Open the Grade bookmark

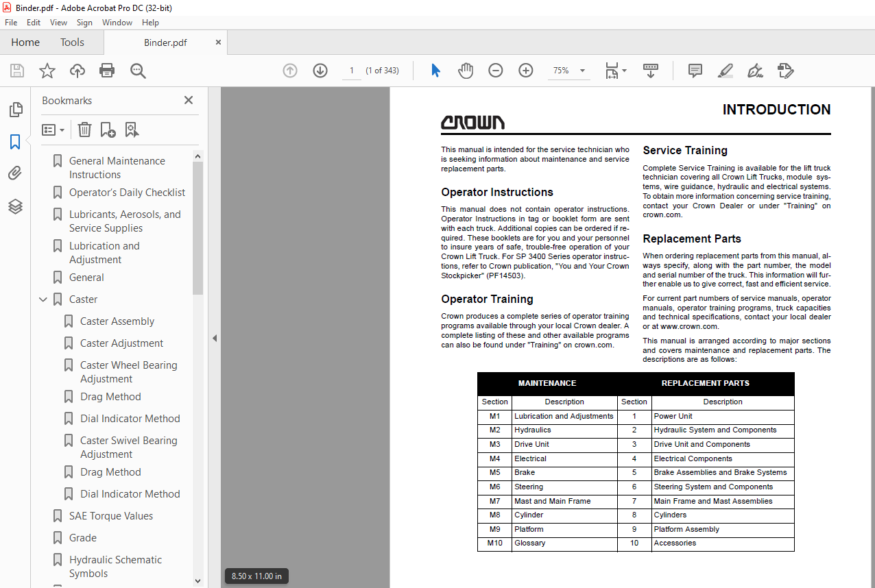pos(83,538)
